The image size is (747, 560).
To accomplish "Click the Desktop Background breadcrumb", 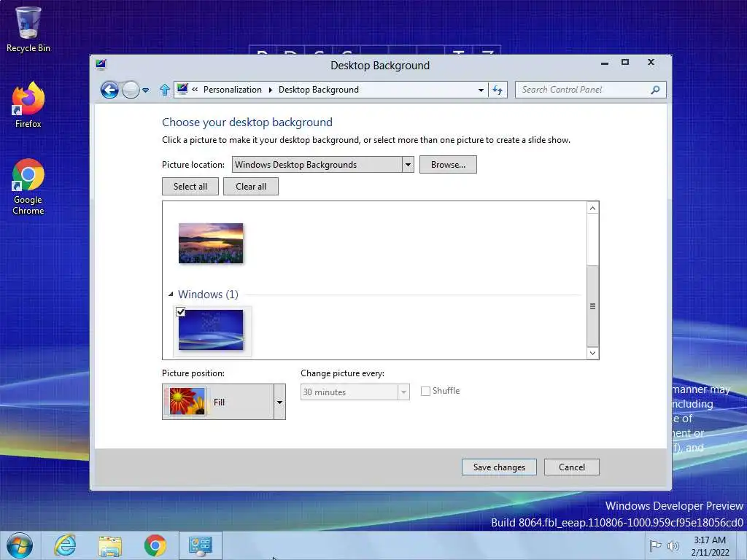I will point(319,90).
